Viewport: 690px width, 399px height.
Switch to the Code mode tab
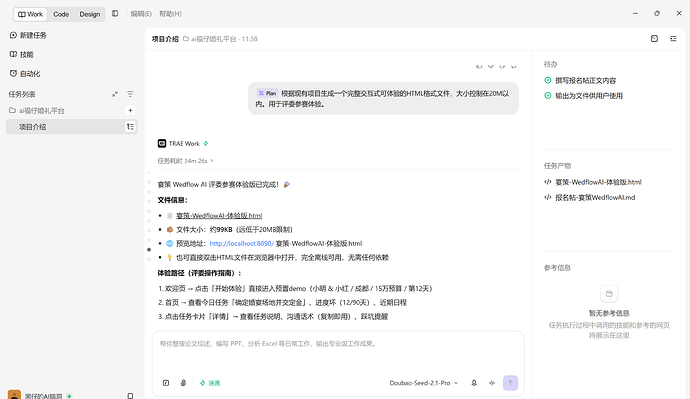click(61, 14)
